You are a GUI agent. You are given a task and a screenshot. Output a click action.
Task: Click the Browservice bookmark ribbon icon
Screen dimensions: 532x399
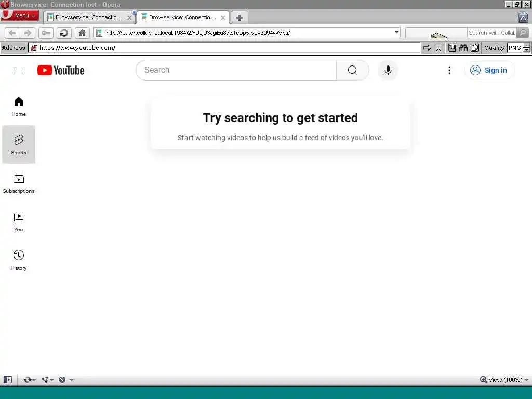coord(438,48)
